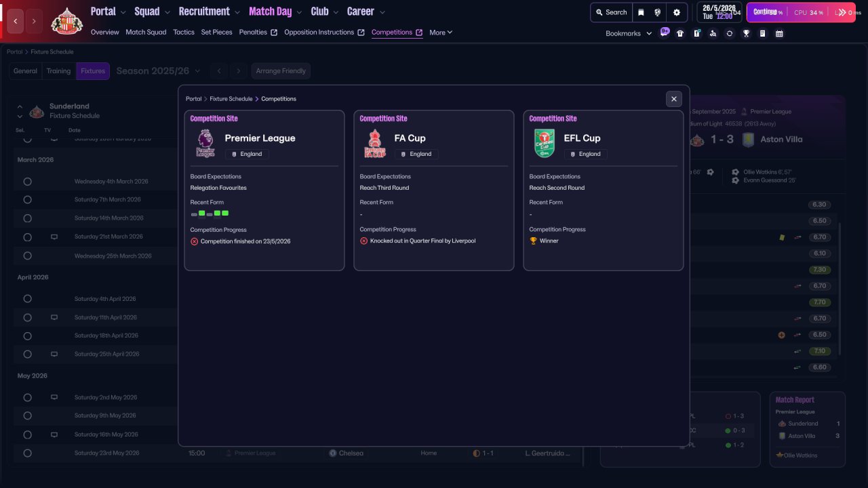Click the globe icon next to bookmark
Viewport: 868px width, 488px height.
coord(658,12)
